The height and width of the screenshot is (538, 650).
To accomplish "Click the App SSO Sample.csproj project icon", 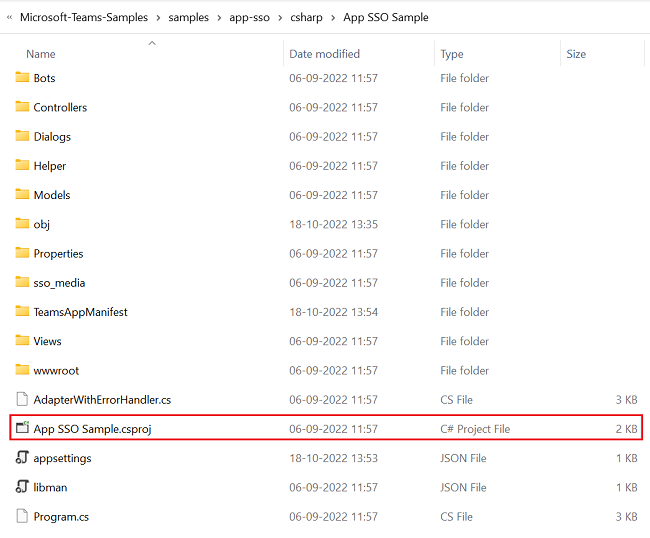I will coord(22,428).
